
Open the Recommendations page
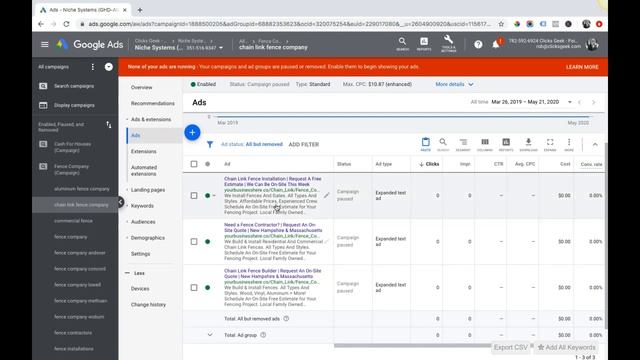tap(153, 103)
